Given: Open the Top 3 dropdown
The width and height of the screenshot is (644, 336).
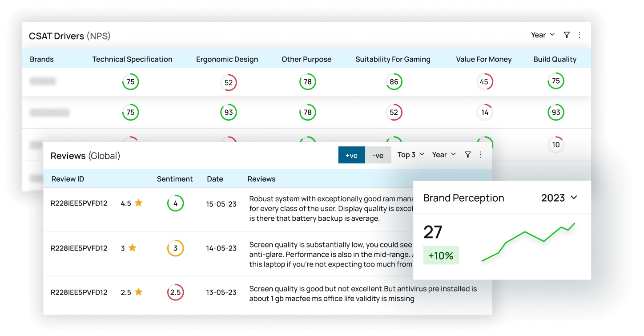Looking at the screenshot, I should (x=411, y=154).
